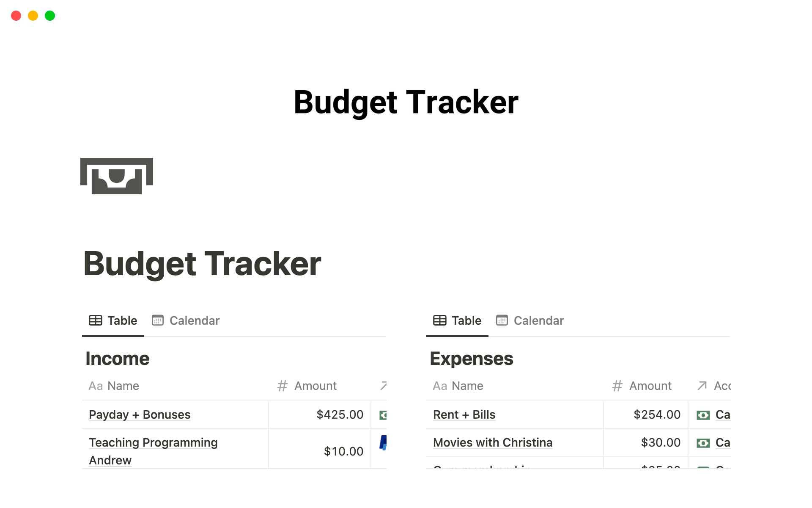The width and height of the screenshot is (812, 508).
Task: Click the Income section heading
Action: point(117,358)
